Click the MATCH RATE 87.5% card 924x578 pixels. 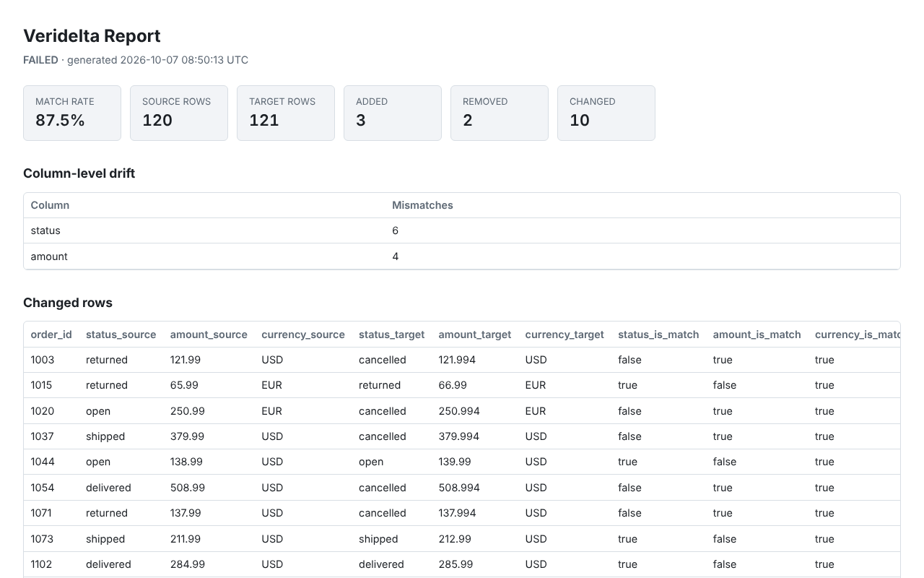click(72, 113)
